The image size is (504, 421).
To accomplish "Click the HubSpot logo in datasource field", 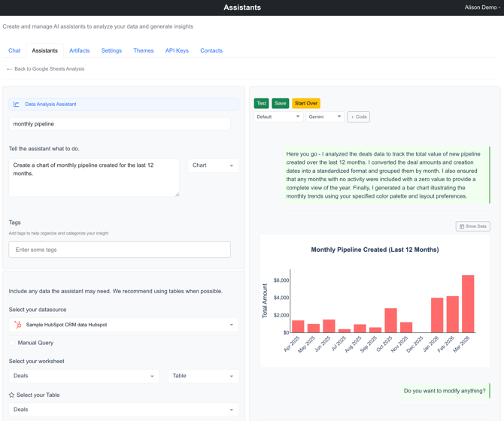I will [17, 325].
